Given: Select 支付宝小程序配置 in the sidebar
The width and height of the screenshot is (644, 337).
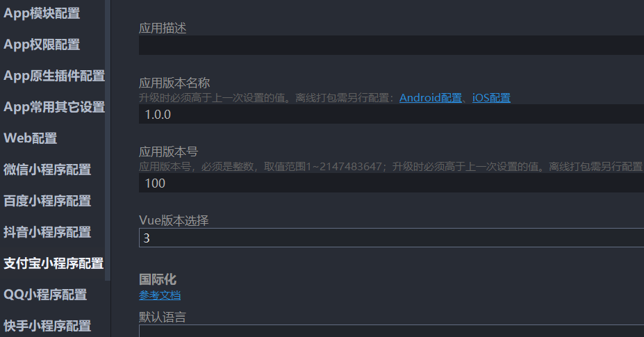Looking at the screenshot, I should [53, 263].
